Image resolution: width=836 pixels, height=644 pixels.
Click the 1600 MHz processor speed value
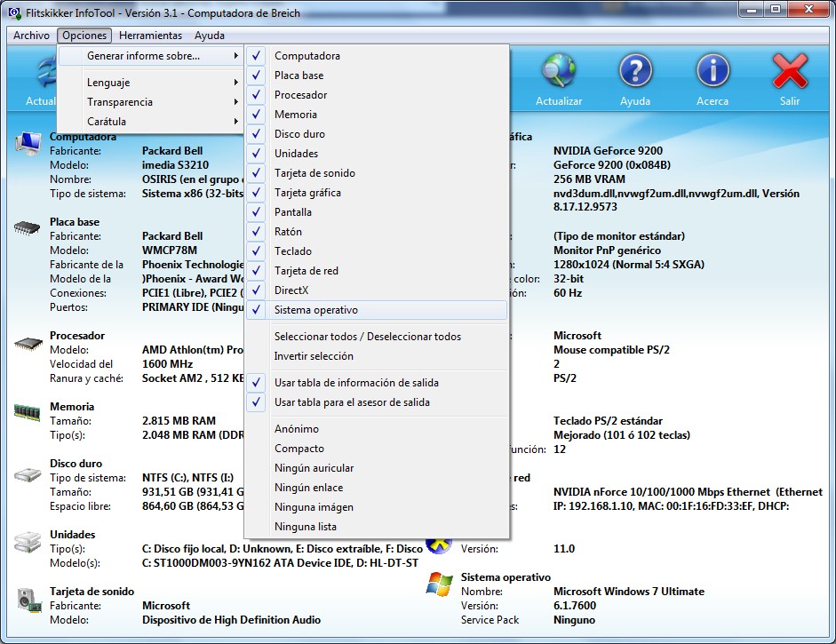[167, 363]
